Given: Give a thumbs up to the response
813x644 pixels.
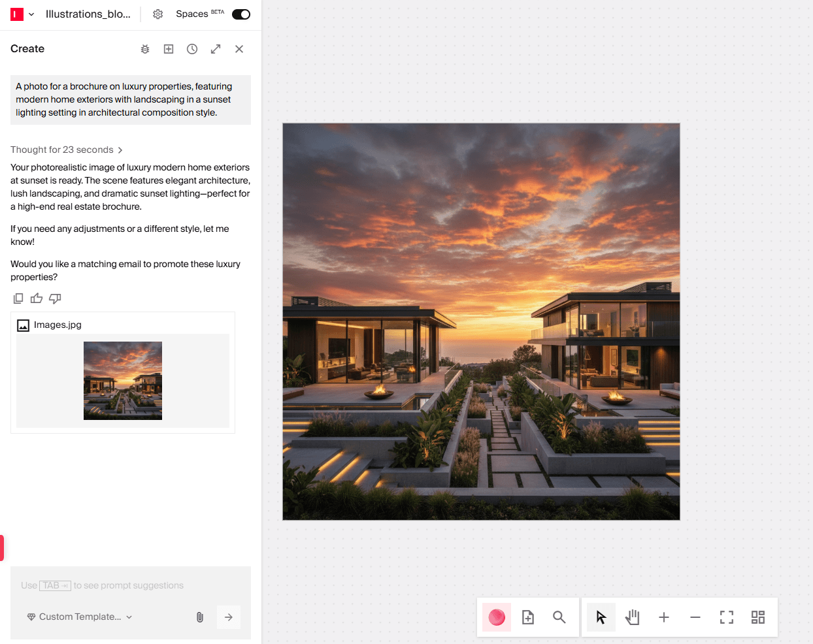Looking at the screenshot, I should [x=36, y=298].
